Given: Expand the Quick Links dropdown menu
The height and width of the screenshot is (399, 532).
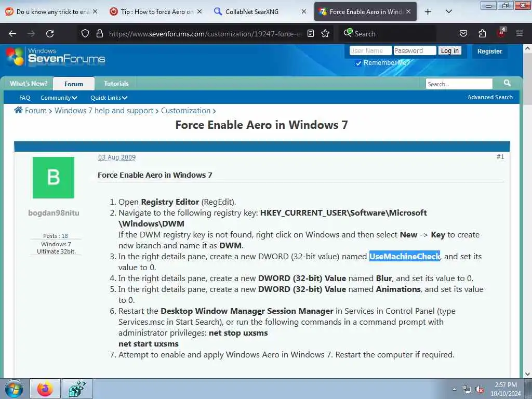Looking at the screenshot, I should click(109, 98).
